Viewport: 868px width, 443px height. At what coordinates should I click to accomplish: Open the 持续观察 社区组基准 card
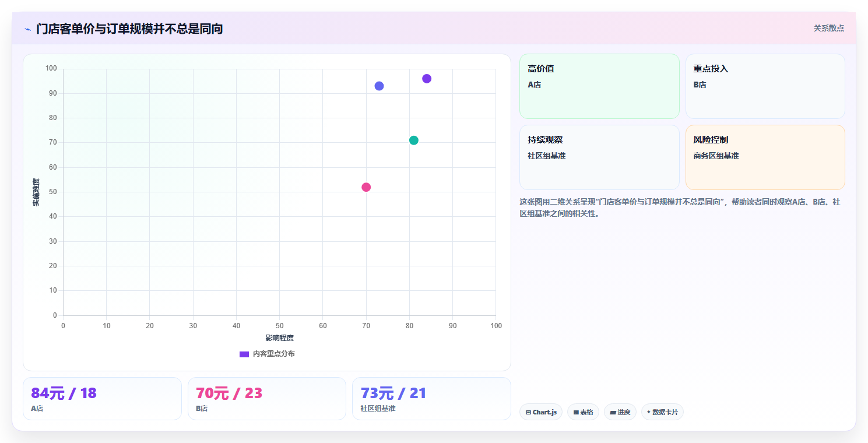[599, 157]
